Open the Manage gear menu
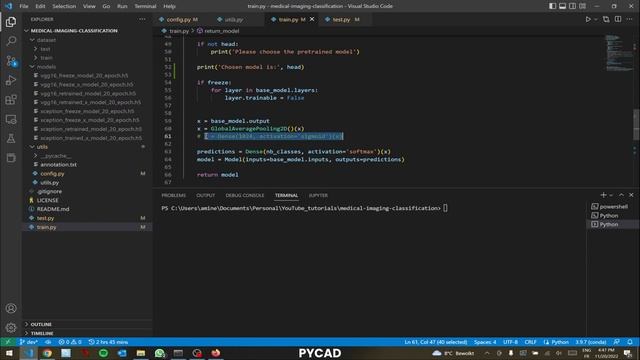 coord(11,327)
